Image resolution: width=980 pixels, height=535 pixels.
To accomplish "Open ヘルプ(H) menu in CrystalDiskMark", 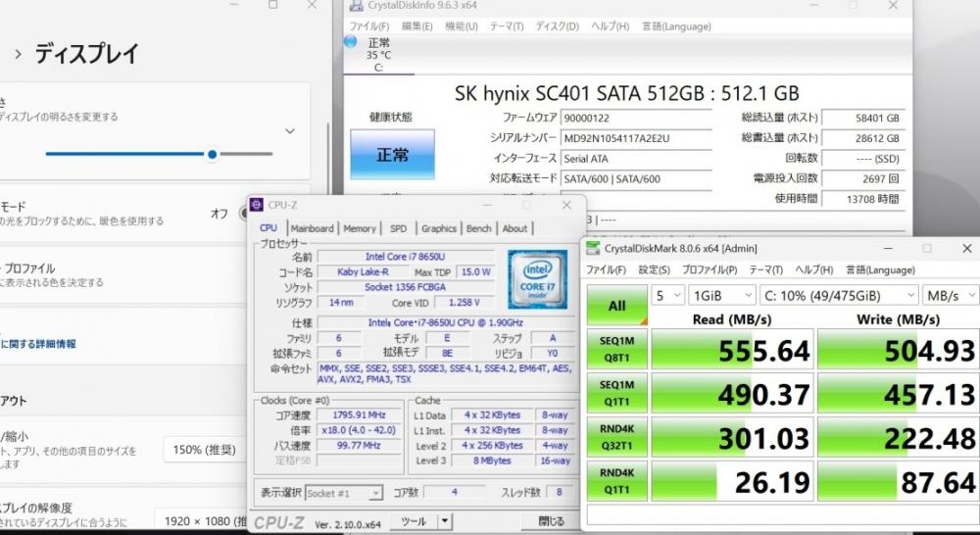I will (813, 270).
